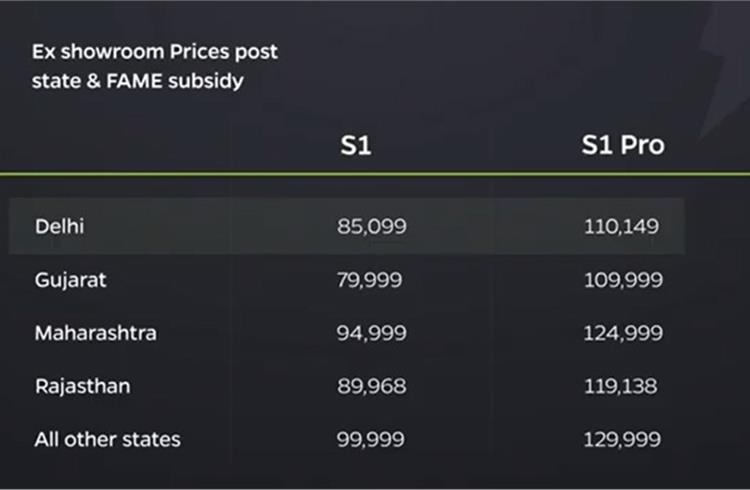This screenshot has width=750, height=490.
Task: Select Delhi S1 price 85,099
Action: [372, 226]
